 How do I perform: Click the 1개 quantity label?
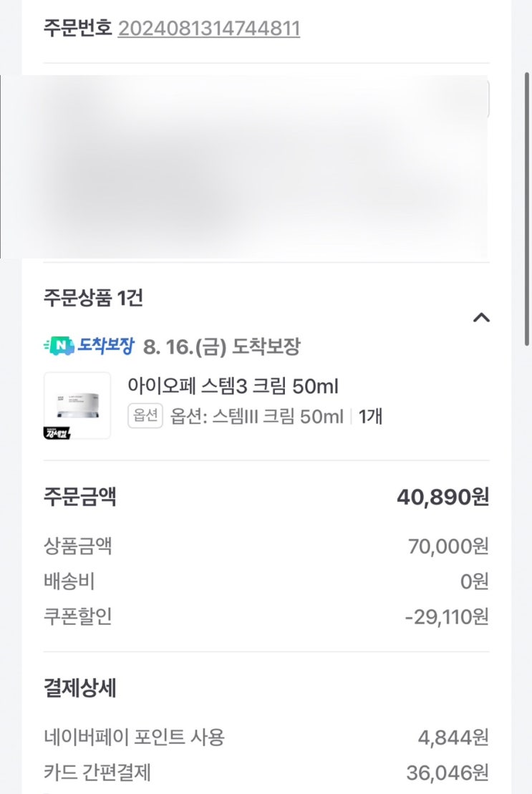[x=370, y=417]
